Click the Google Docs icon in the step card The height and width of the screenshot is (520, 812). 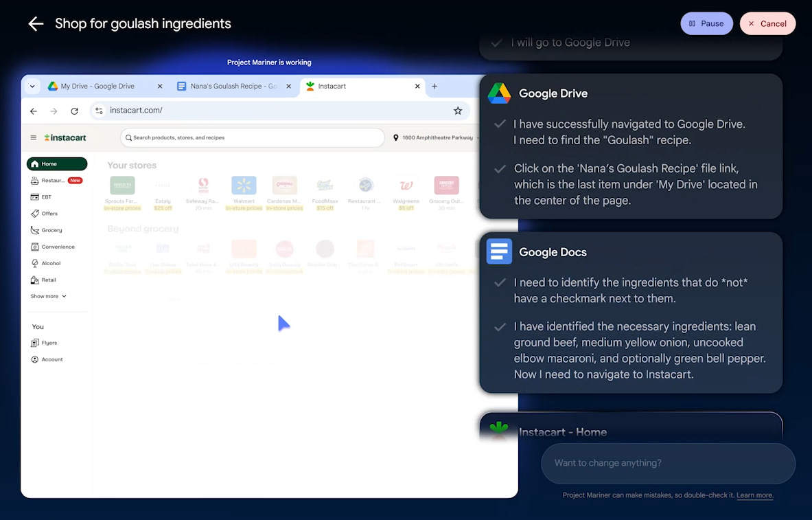click(x=499, y=251)
